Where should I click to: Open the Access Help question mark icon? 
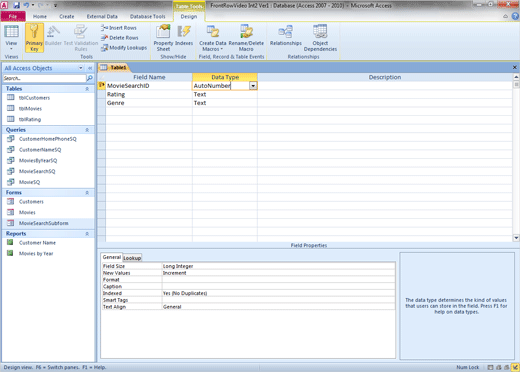pos(515,16)
